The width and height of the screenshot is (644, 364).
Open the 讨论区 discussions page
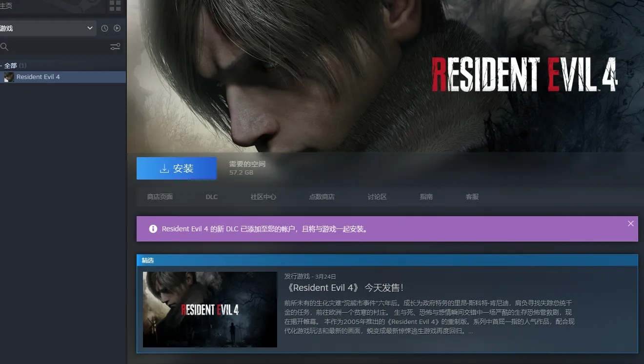pyautogui.click(x=377, y=197)
